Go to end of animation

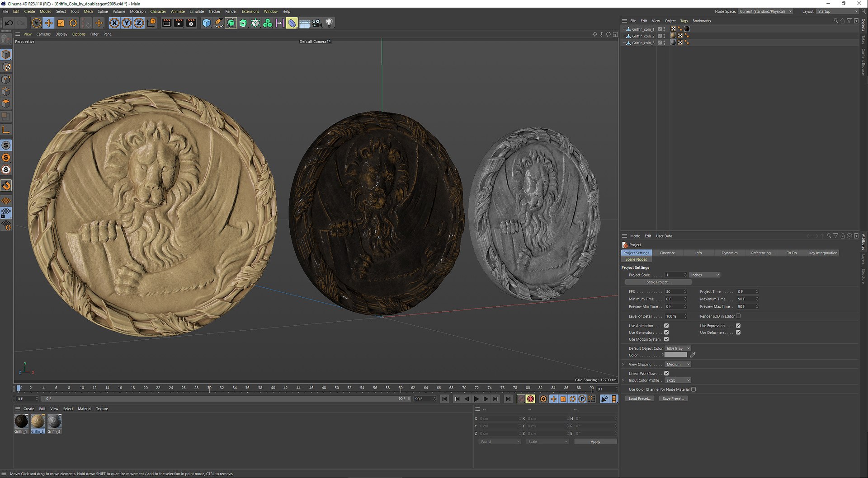point(508,399)
